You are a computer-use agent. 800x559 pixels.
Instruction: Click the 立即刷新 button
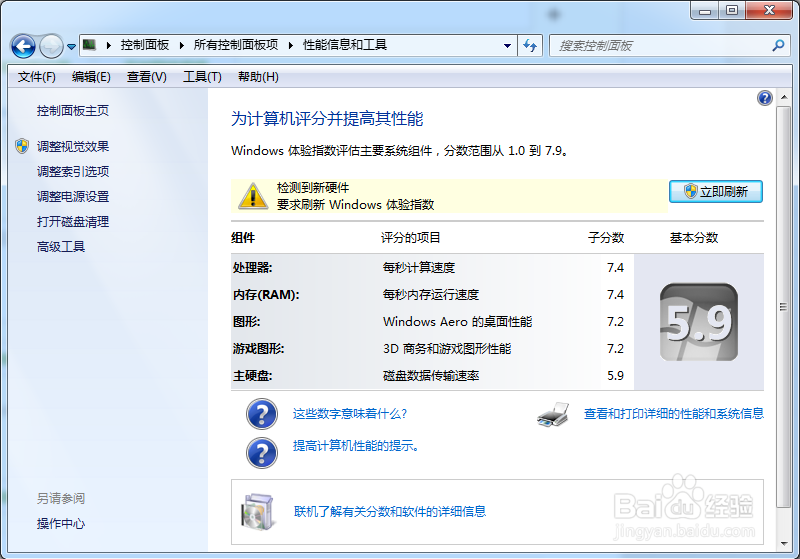pyautogui.click(x=716, y=192)
